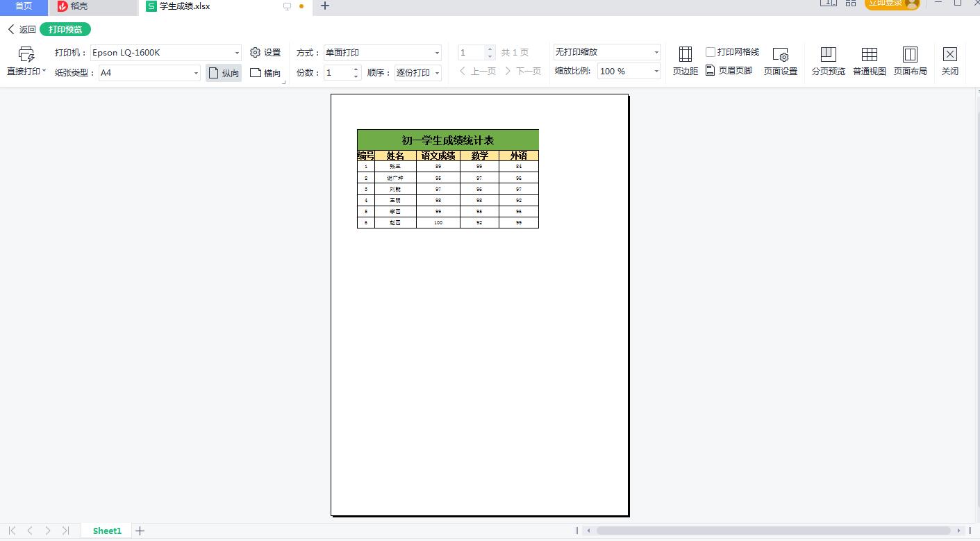Increase 份数 copies with up arrow
The image size is (980, 541).
point(356,69)
